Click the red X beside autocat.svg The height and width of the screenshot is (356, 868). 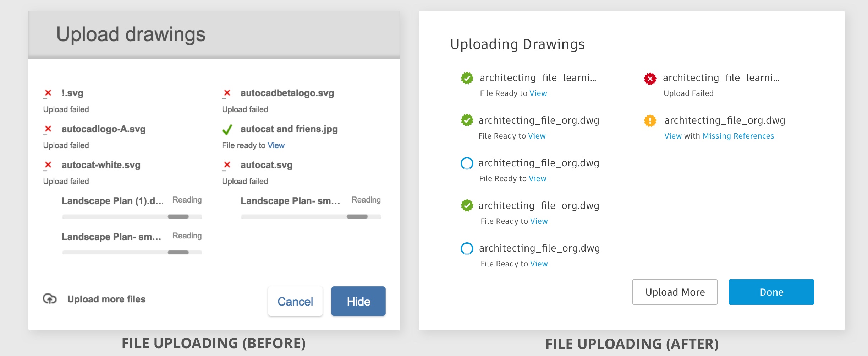227,165
